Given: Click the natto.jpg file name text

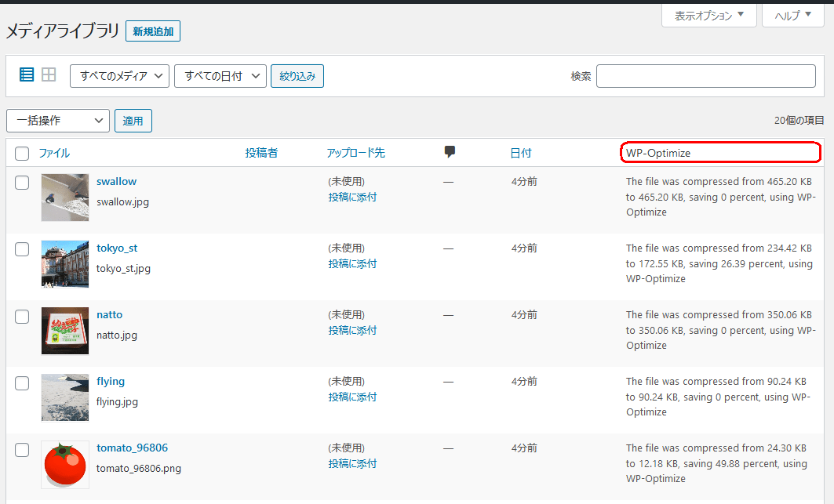Looking at the screenshot, I should (x=117, y=335).
